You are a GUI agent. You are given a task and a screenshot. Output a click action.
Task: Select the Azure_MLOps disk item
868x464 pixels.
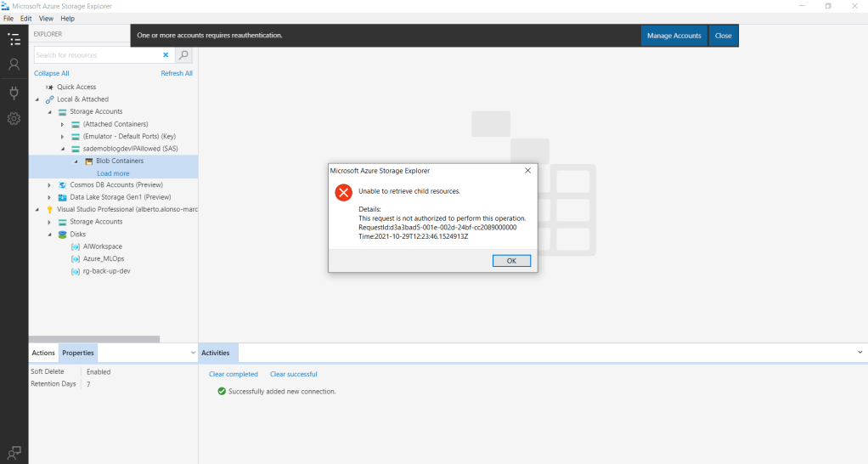[x=104, y=258]
